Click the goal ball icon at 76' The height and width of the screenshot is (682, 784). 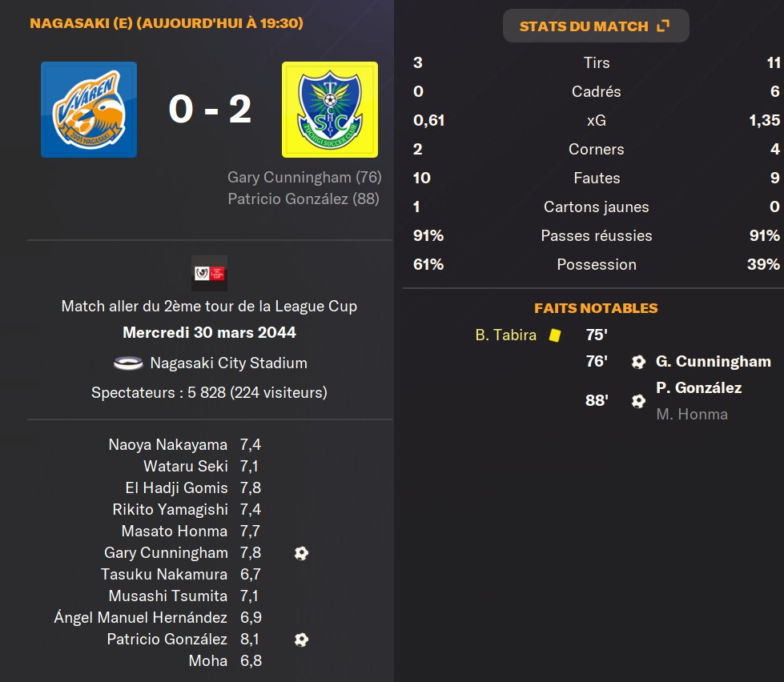(x=638, y=362)
